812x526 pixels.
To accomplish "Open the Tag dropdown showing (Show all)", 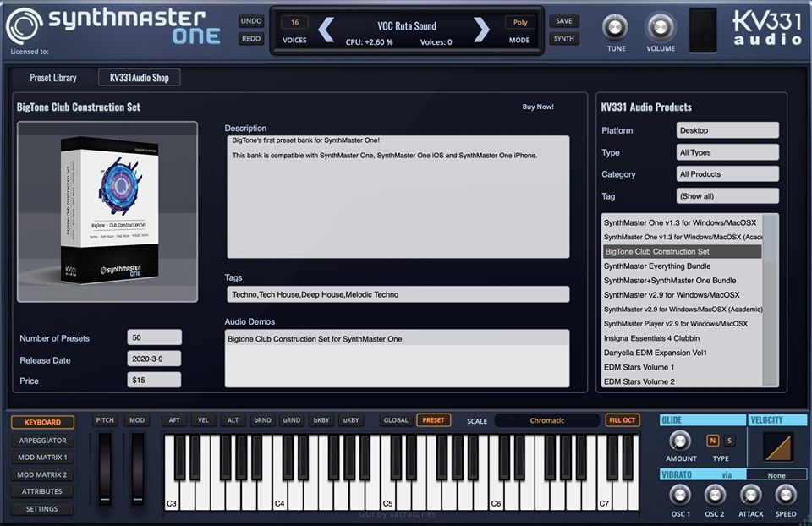I will (727, 195).
